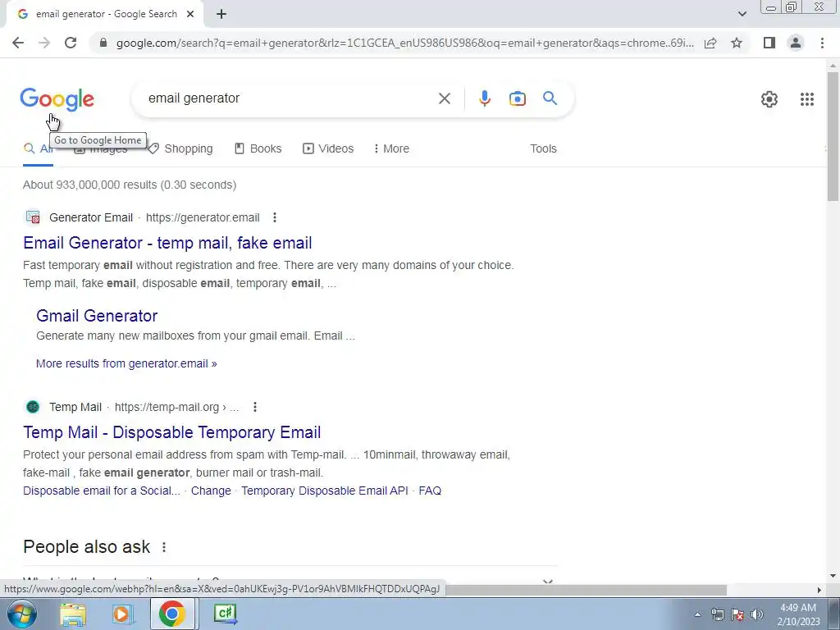This screenshot has width=840, height=630.
Task: Bookmark this tab with the star icon
Action: [737, 43]
